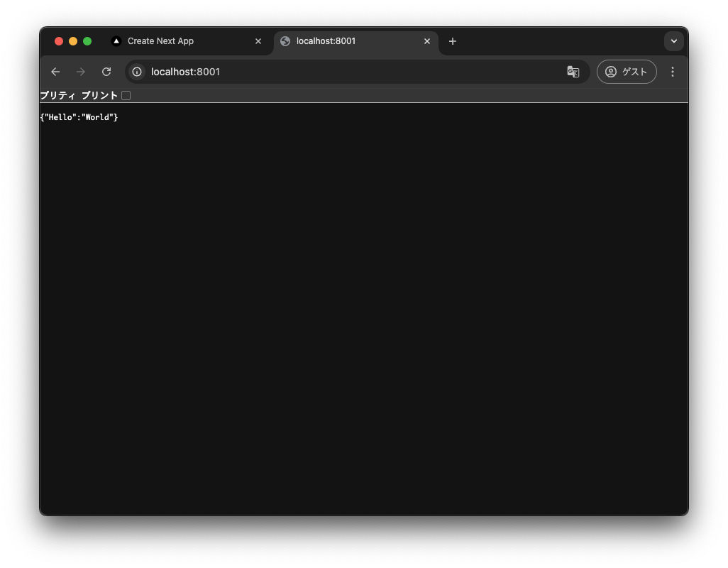Switch to the Create Next App tab
728x568 pixels.
(187, 41)
